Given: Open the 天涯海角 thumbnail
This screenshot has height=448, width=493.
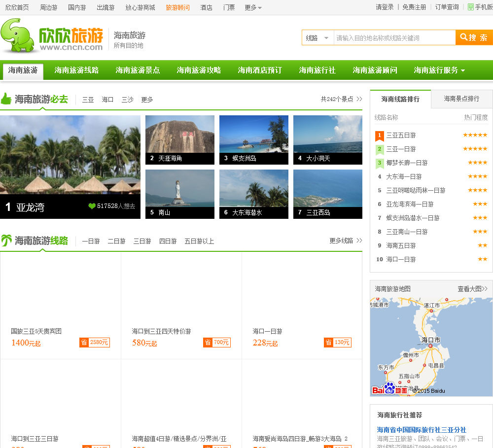Looking at the screenshot, I should [180, 139].
